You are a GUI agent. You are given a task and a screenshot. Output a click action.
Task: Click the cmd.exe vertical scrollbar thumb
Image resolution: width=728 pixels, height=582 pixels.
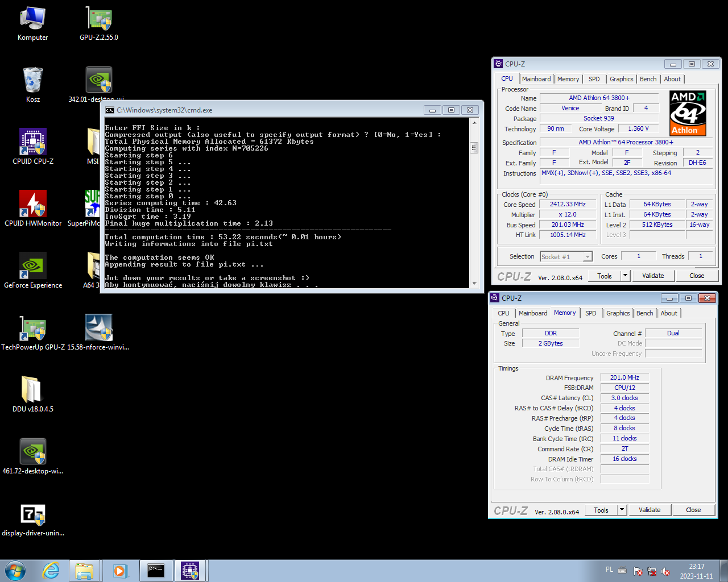pyautogui.click(x=474, y=148)
